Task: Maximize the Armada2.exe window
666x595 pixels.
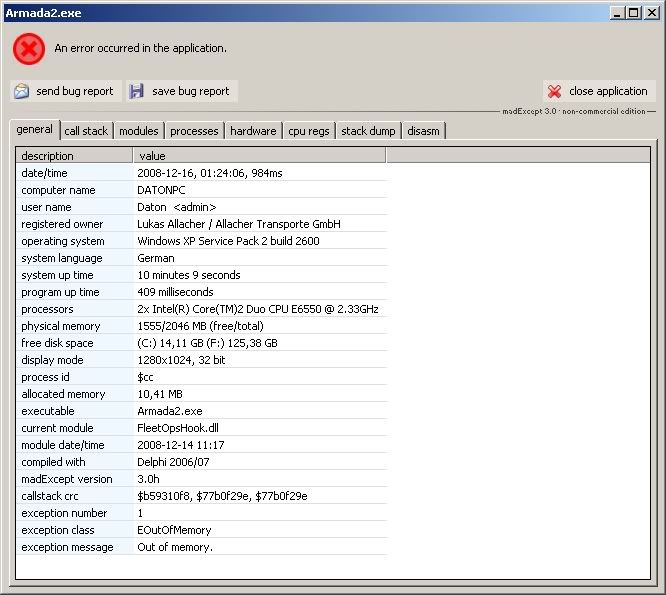Action: point(633,13)
